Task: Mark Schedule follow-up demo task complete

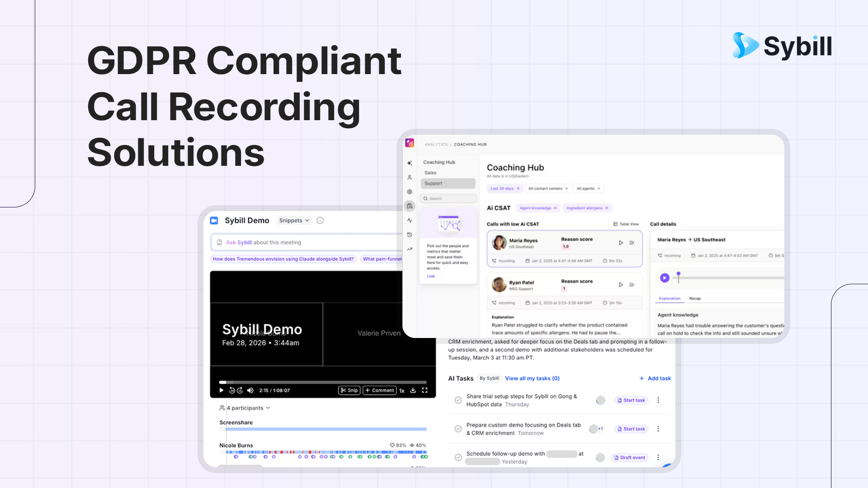Action: click(458, 457)
